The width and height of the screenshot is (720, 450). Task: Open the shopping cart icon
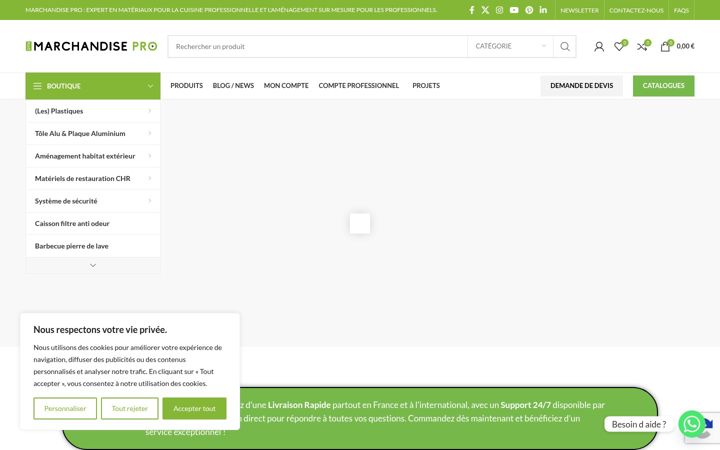tap(665, 46)
